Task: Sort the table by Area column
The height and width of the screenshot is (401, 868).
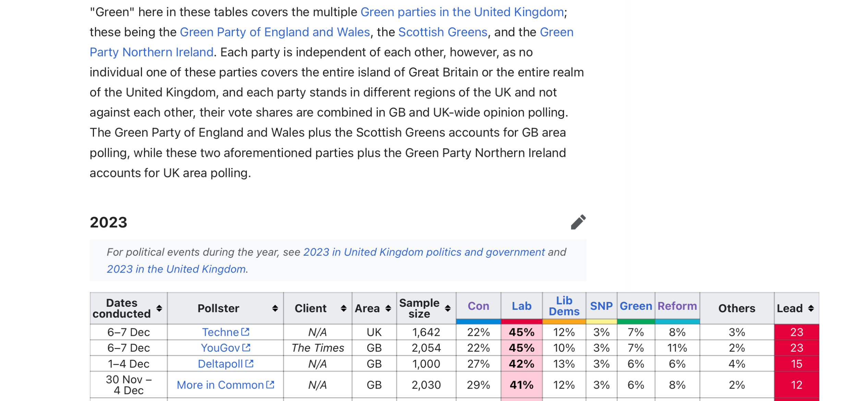Action: point(388,308)
